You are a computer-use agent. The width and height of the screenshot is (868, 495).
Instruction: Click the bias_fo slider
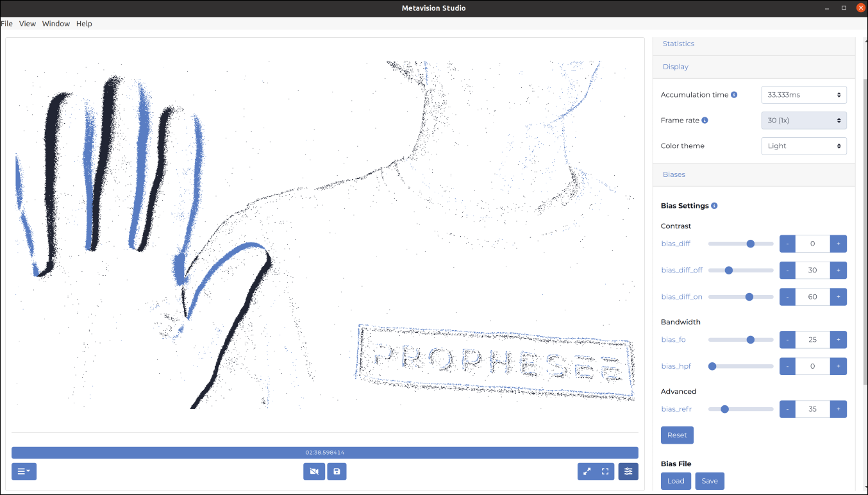point(740,340)
